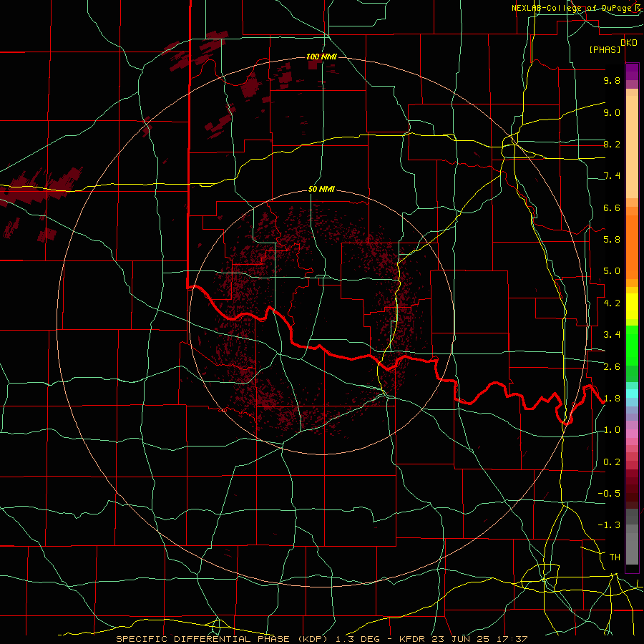Click the -0.5 value on the color scale
Image resolution: width=644 pixels, height=644 pixels.
609,494
